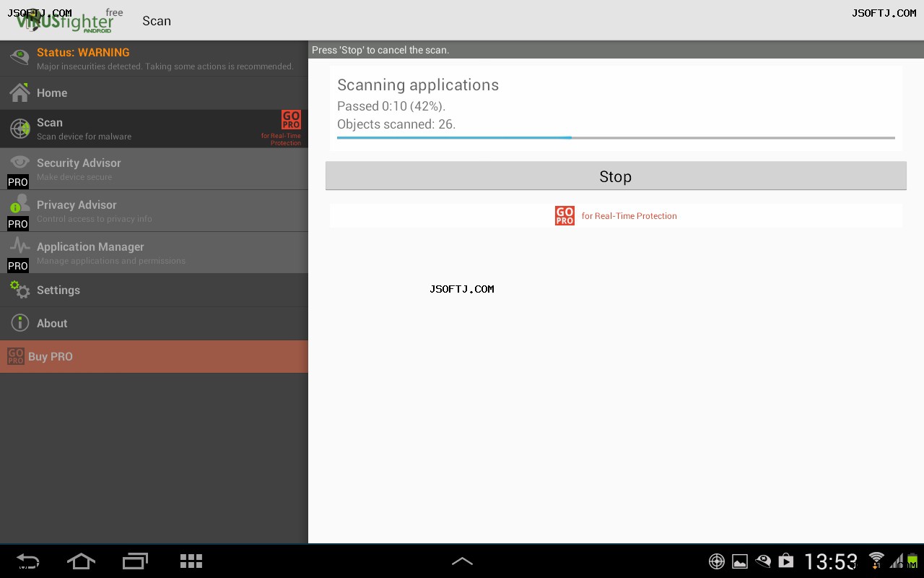Follow the 'for Real-Time Protection' link under Stop
The height and width of the screenshot is (578, 924).
pyautogui.click(x=629, y=216)
